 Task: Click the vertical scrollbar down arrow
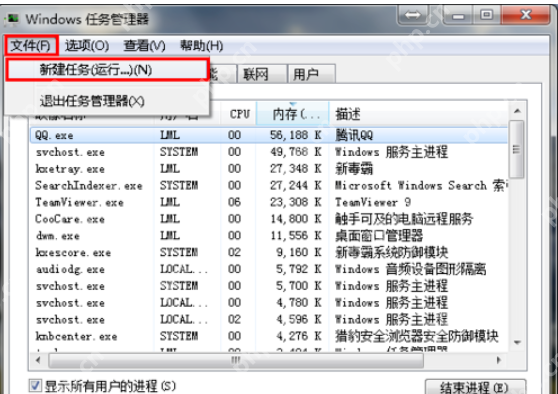(x=517, y=342)
